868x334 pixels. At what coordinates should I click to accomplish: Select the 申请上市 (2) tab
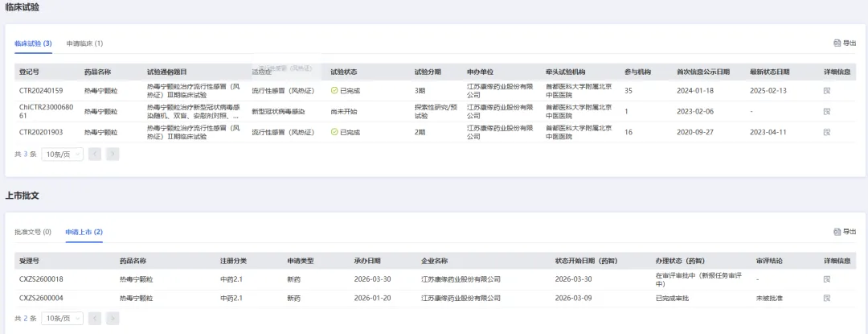[84, 232]
